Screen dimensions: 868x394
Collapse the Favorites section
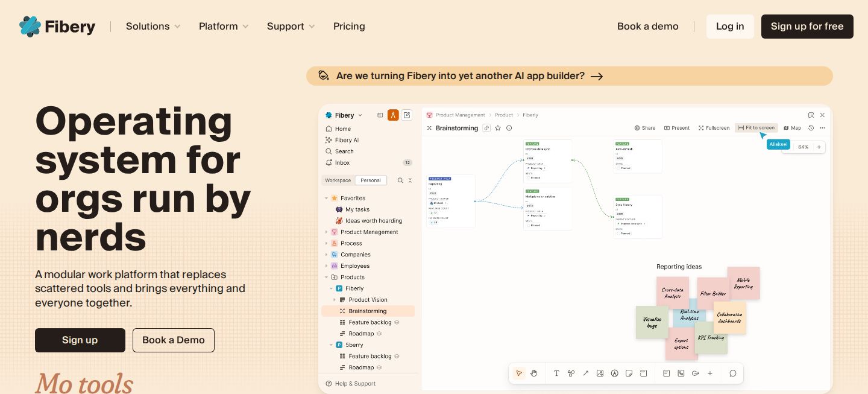click(327, 198)
